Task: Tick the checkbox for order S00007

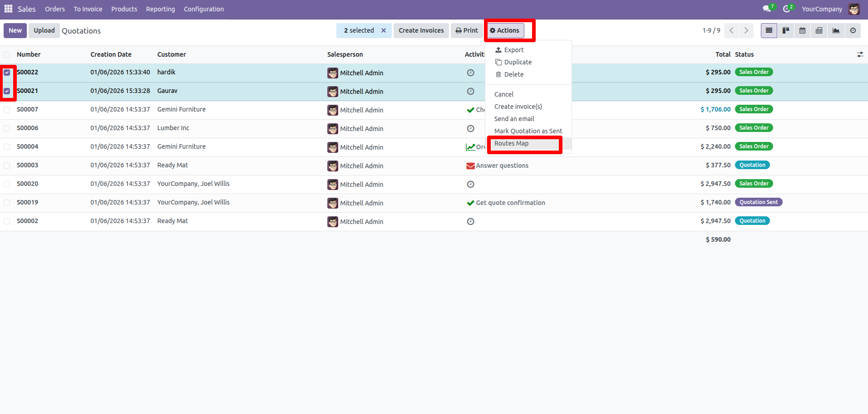Action: [7, 110]
